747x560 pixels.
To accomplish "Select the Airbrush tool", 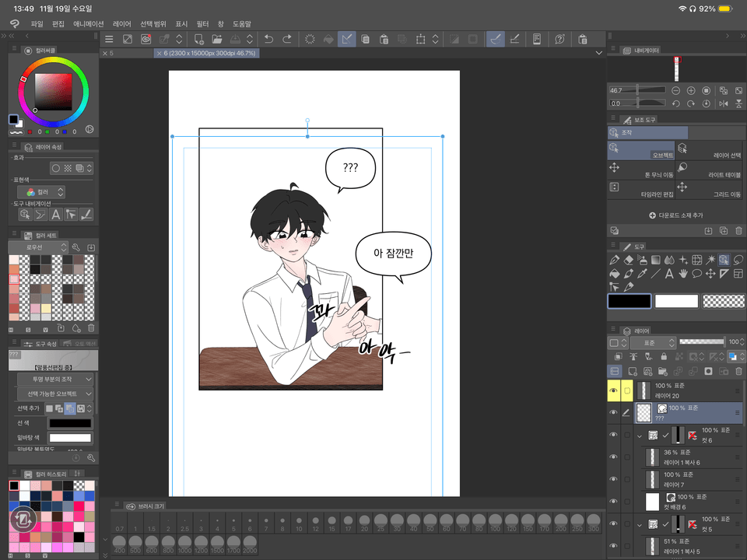I will [642, 260].
